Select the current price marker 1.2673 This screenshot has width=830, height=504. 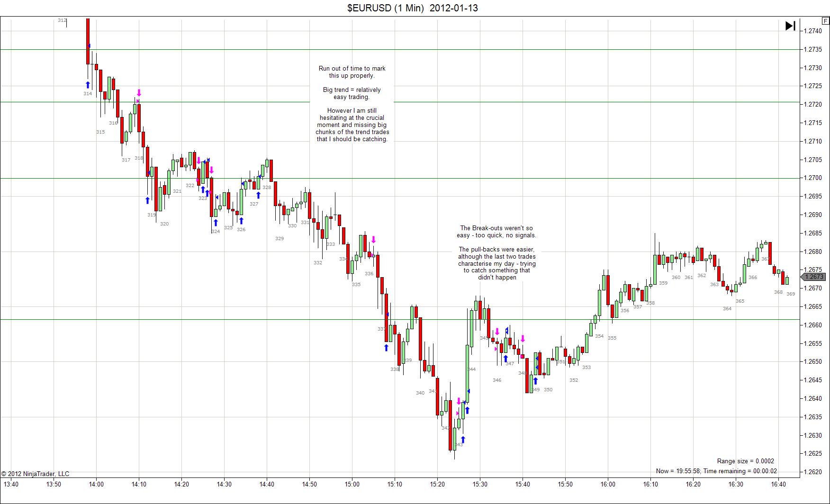813,277
